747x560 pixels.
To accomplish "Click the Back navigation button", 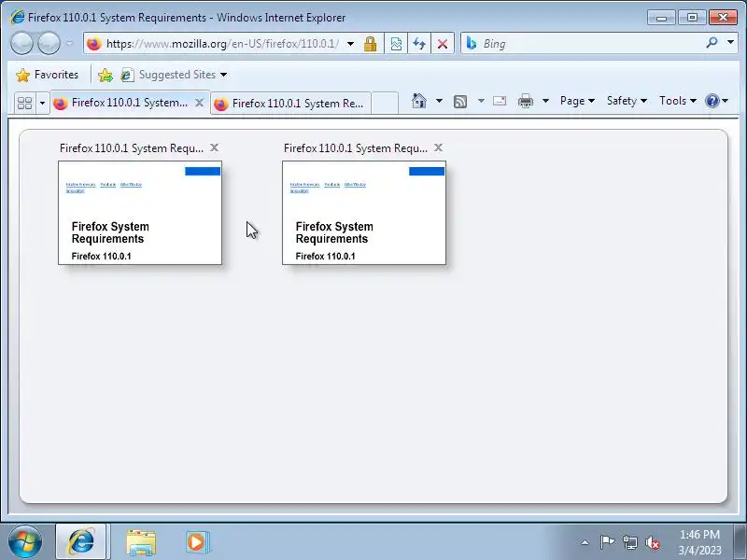I will coord(21,43).
